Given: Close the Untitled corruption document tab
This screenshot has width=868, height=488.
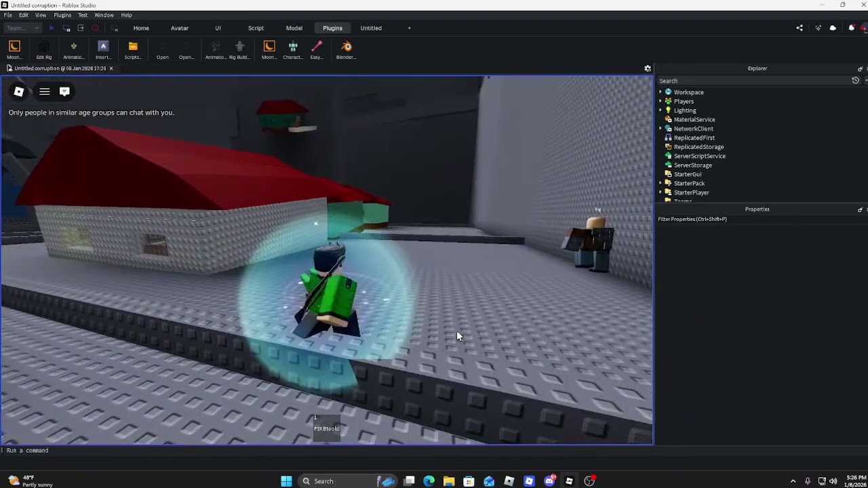Looking at the screenshot, I should pos(111,68).
